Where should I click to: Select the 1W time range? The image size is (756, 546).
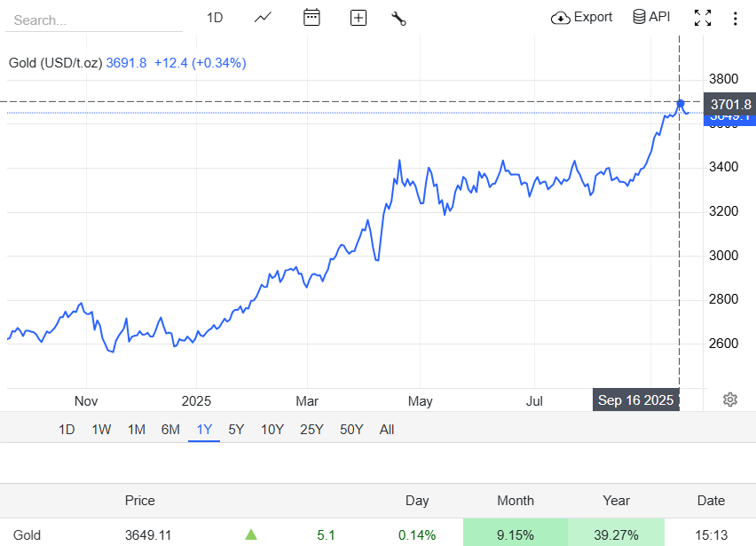101,430
